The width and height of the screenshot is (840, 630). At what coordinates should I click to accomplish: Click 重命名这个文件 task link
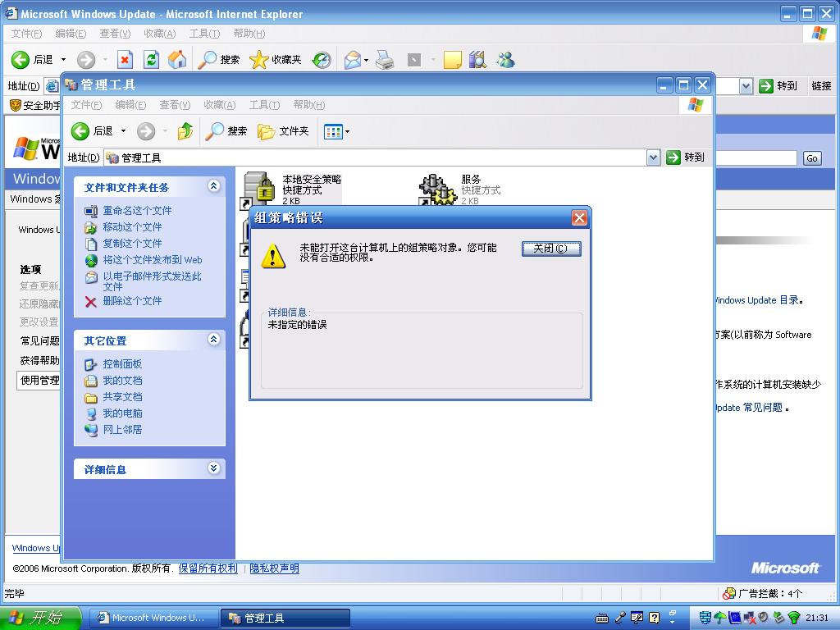(x=137, y=211)
